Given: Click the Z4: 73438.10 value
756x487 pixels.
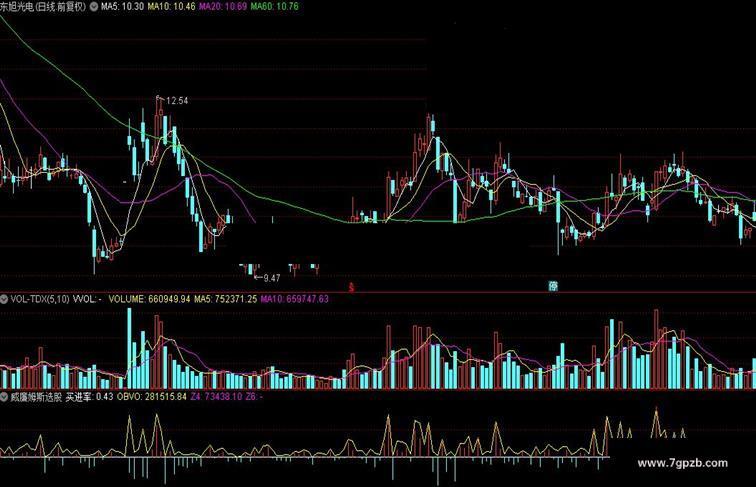Looking at the screenshot, I should point(216,397).
